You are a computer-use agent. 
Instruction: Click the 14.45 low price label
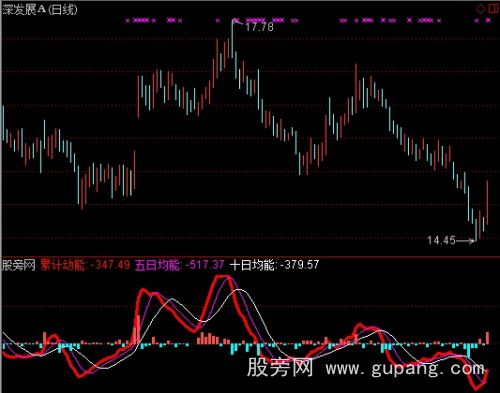click(x=441, y=240)
